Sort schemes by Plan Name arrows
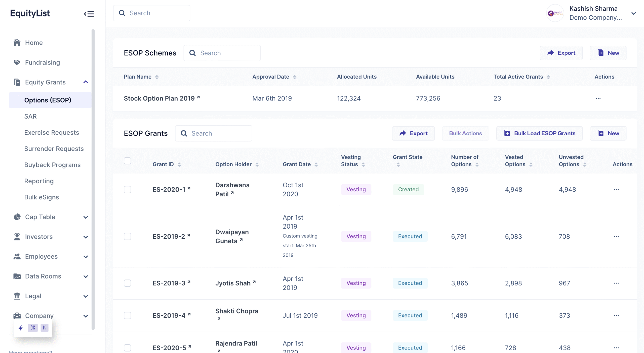 tap(157, 77)
